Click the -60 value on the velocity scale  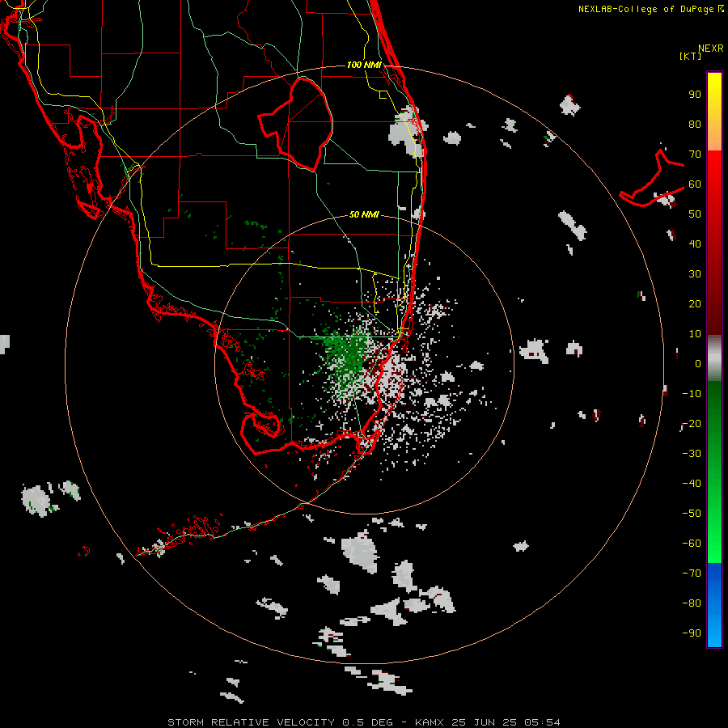692,544
